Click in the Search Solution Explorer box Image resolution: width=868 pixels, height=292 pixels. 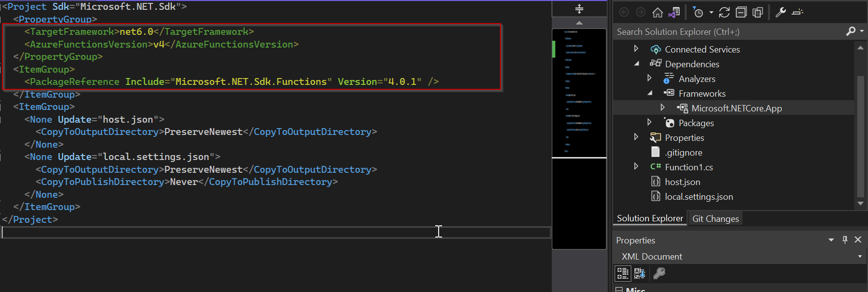[x=729, y=32]
